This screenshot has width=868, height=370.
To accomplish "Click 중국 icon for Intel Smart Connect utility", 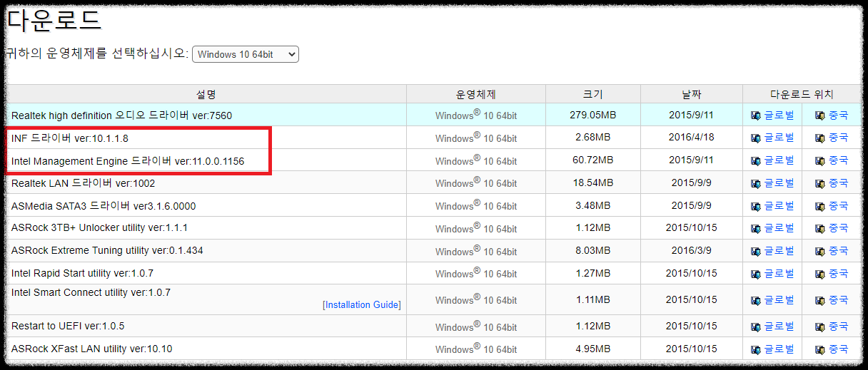I will point(820,300).
